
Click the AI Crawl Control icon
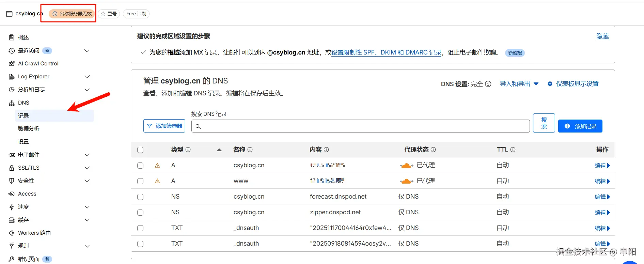(12, 64)
